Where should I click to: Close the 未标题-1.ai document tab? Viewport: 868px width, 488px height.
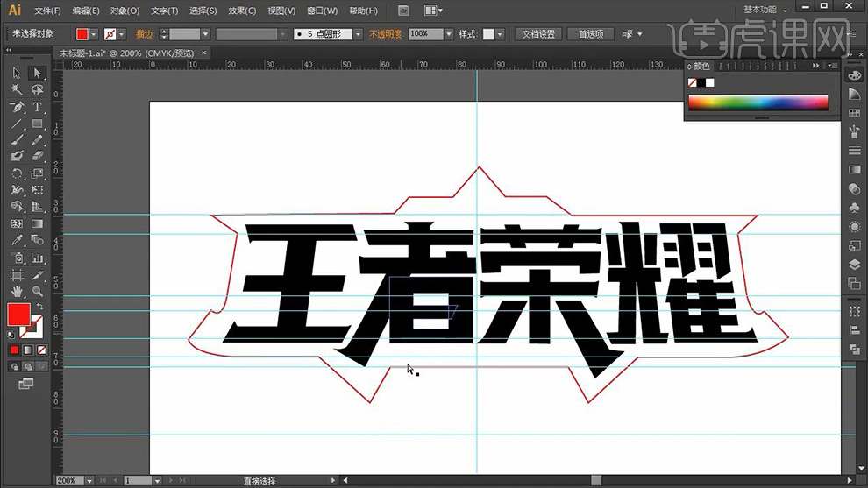pyautogui.click(x=204, y=53)
